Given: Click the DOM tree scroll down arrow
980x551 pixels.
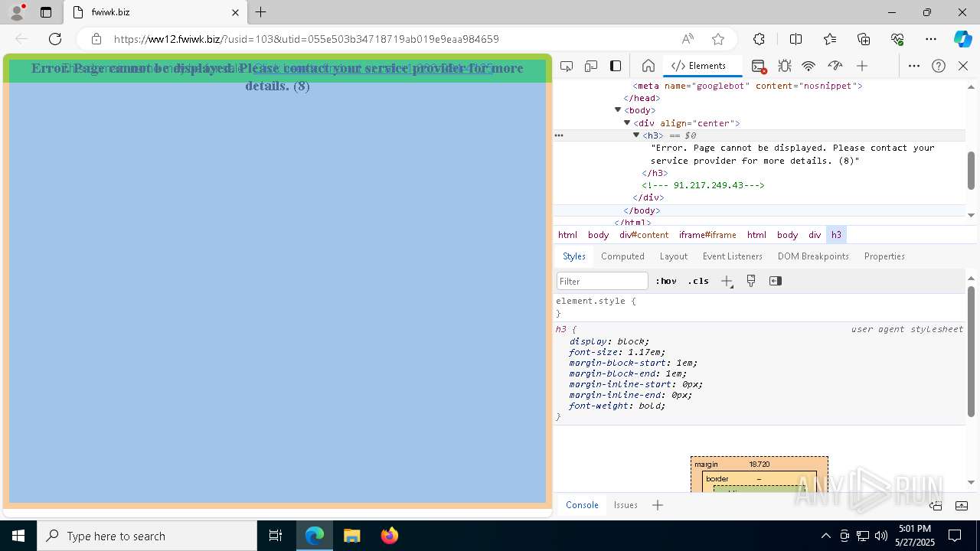Looking at the screenshot, I should [971, 216].
